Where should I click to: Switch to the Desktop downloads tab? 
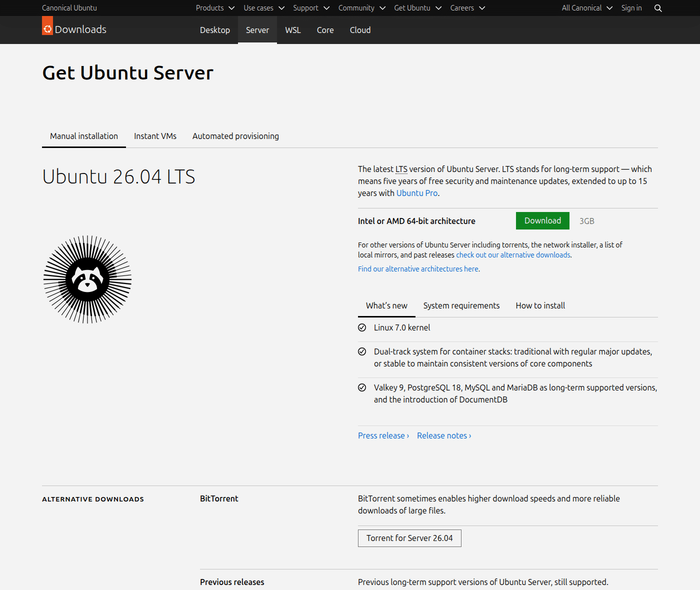click(x=215, y=30)
